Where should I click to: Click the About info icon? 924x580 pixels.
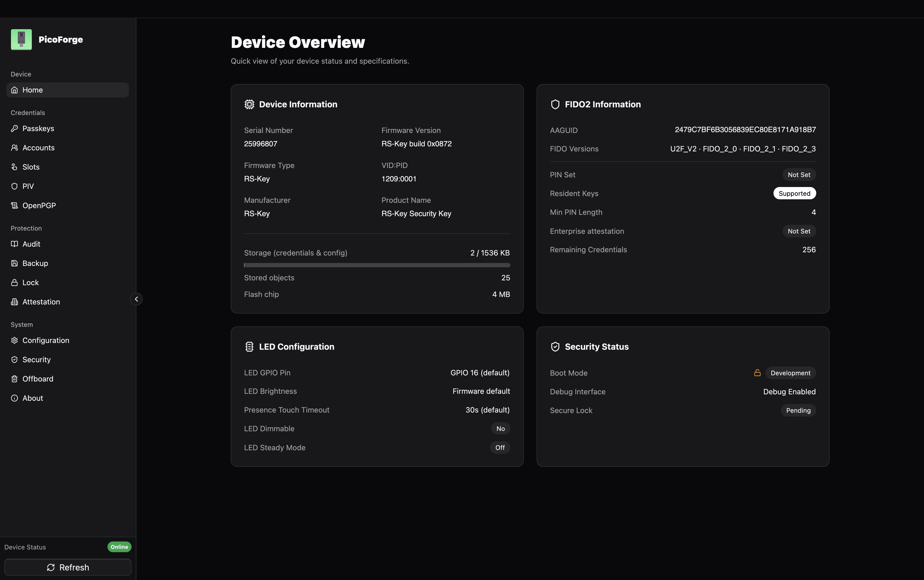pos(14,398)
